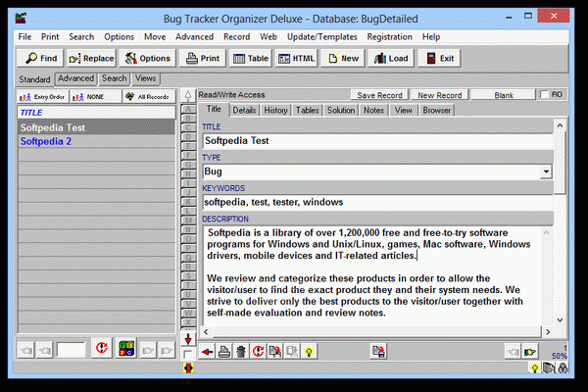Screen dimensions: 588x392
Task: Open the Replace tool
Action: 91,58
